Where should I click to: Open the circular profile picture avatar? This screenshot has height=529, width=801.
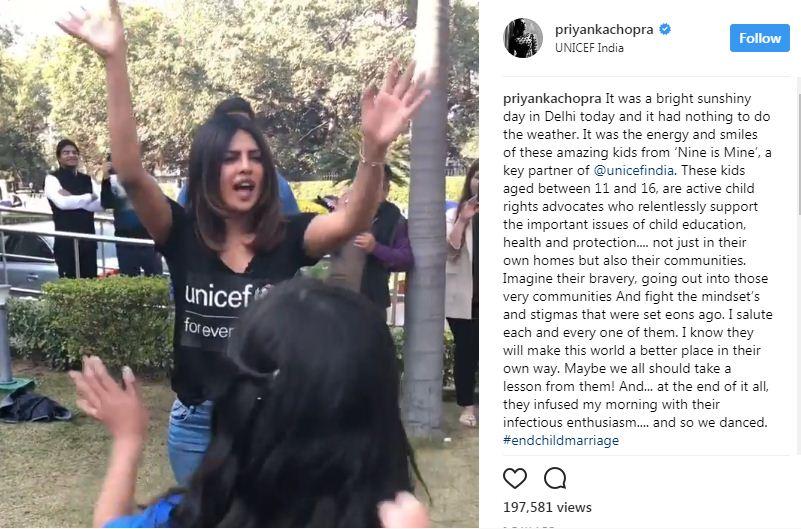pos(523,38)
